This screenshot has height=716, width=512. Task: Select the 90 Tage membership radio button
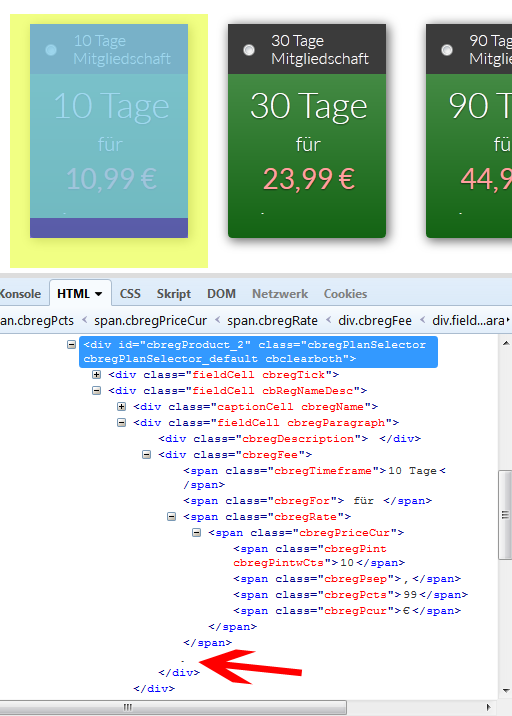pos(447,50)
